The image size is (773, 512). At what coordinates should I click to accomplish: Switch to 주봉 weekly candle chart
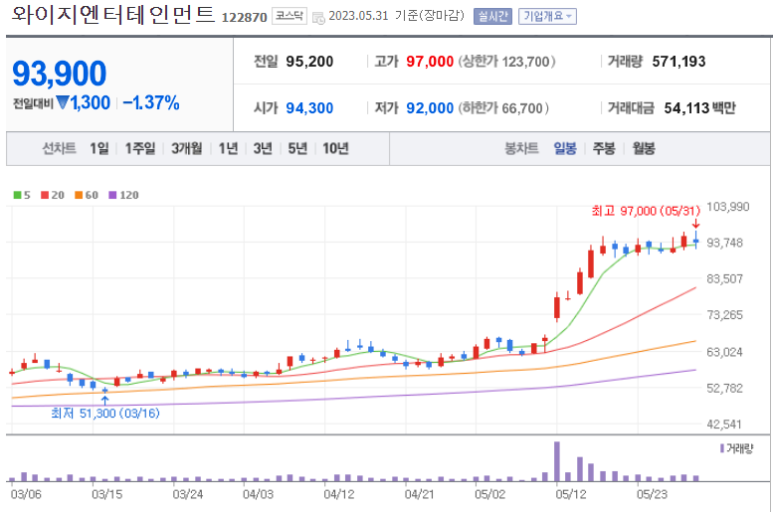click(x=604, y=148)
